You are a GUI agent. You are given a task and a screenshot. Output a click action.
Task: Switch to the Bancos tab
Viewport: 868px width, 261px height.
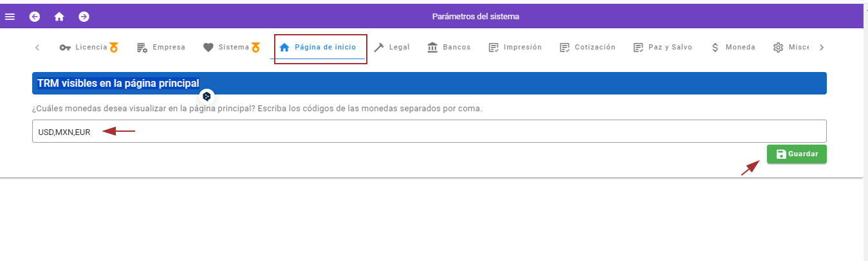[x=448, y=48]
